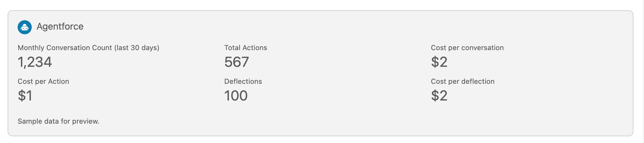This screenshot has height=143, width=644.
Task: Select the Deflections label
Action: pyautogui.click(x=243, y=81)
